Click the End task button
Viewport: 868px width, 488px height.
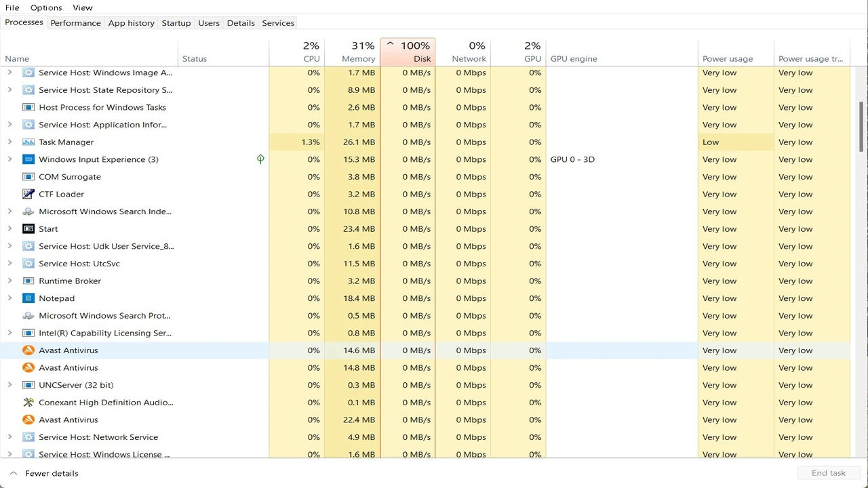click(829, 473)
